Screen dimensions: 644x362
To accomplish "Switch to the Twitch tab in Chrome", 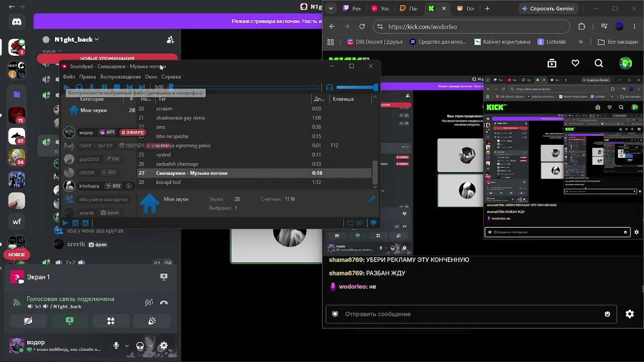I will click(352, 9).
